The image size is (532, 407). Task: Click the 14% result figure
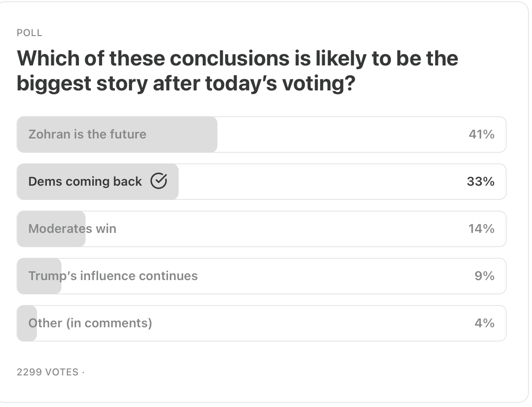tap(481, 229)
